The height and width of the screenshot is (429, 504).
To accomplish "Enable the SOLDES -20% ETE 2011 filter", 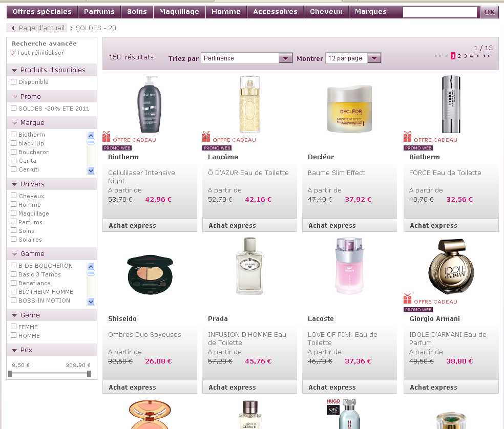I will pos(14,108).
